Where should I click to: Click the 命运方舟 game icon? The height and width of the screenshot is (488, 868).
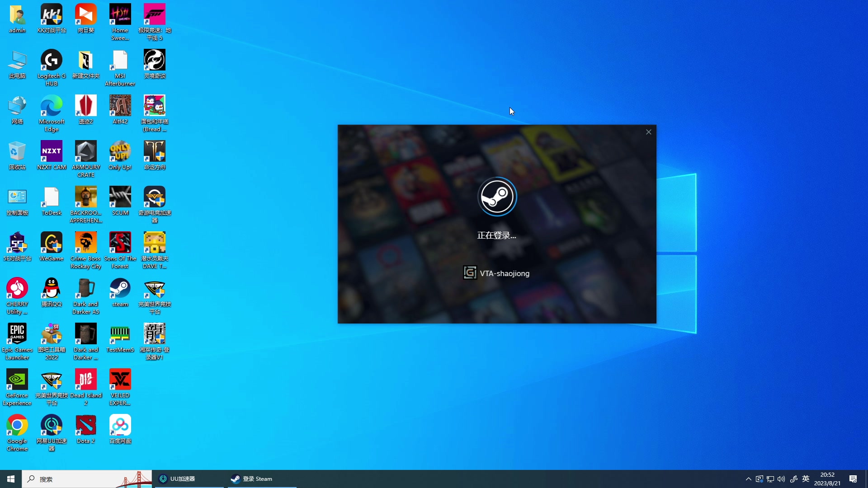[155, 155]
